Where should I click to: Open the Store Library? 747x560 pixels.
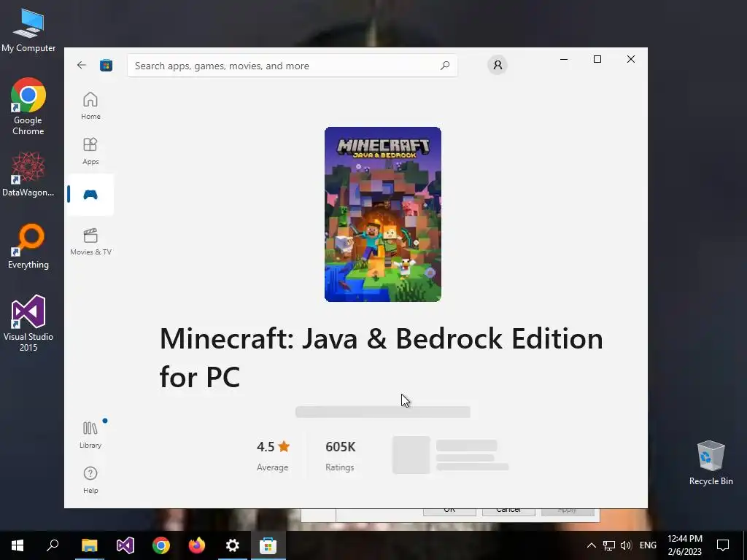pos(90,435)
